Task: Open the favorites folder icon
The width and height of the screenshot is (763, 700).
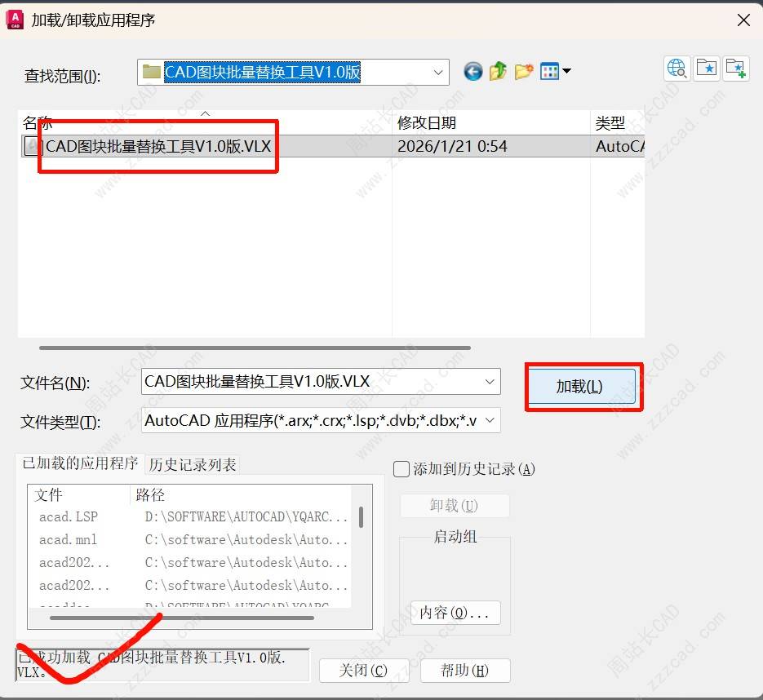Action: pyautogui.click(x=707, y=69)
